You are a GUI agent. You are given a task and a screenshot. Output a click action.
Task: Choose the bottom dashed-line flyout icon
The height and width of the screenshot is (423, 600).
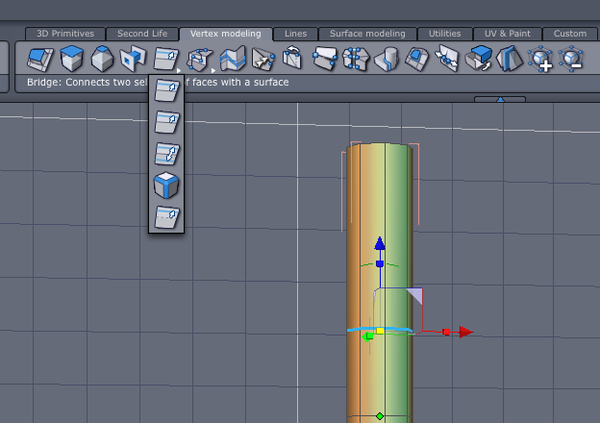click(x=166, y=217)
